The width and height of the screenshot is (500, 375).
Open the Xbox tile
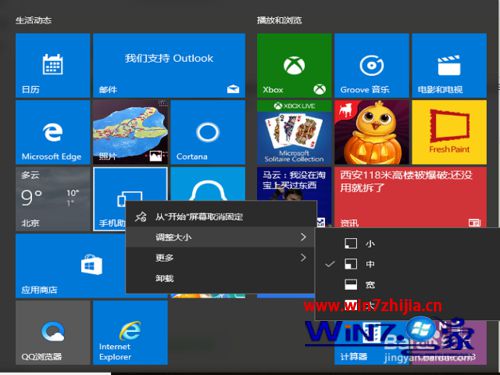point(294,65)
